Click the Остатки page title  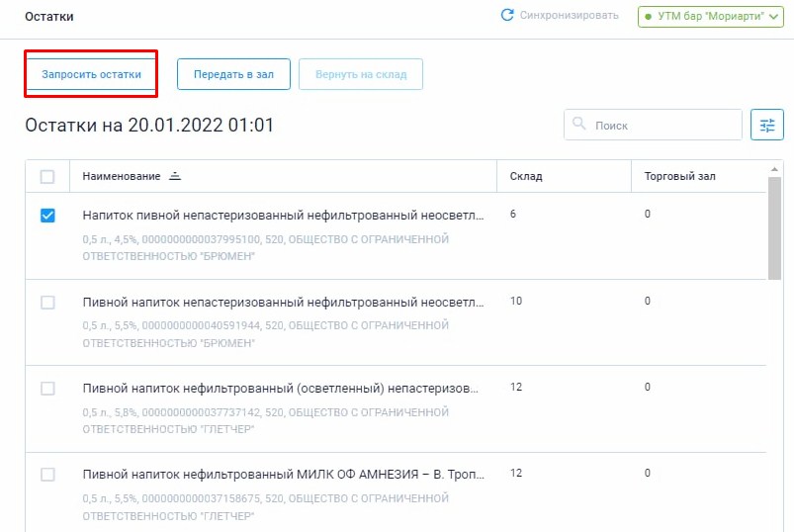pyautogui.click(x=49, y=16)
